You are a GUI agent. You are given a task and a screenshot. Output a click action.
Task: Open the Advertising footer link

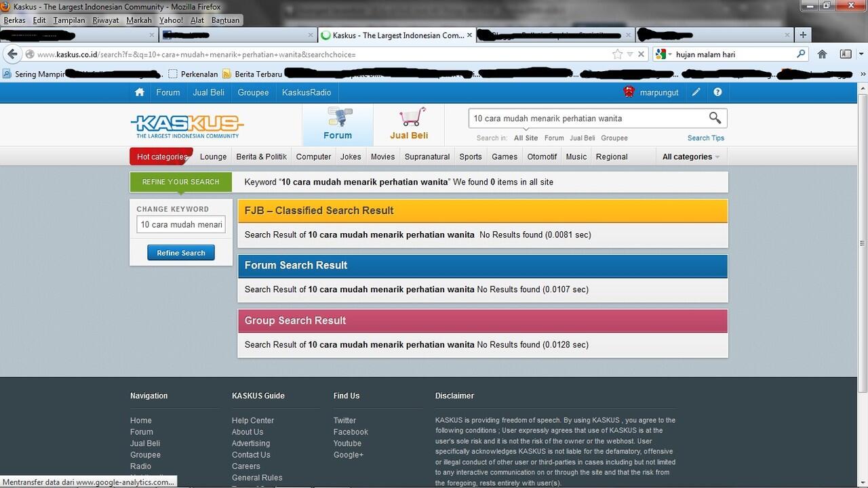point(251,444)
